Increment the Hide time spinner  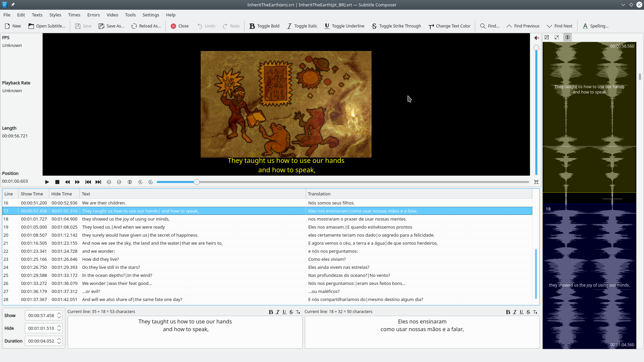click(x=59, y=326)
